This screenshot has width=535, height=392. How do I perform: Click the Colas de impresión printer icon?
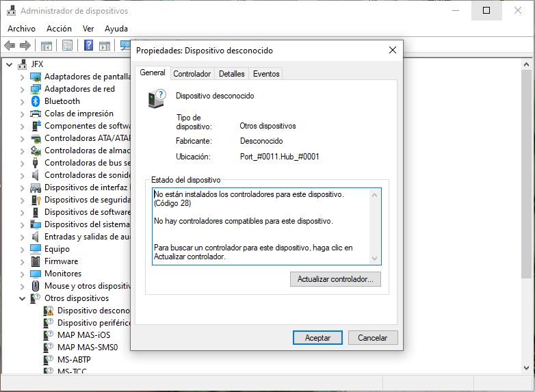[36, 114]
